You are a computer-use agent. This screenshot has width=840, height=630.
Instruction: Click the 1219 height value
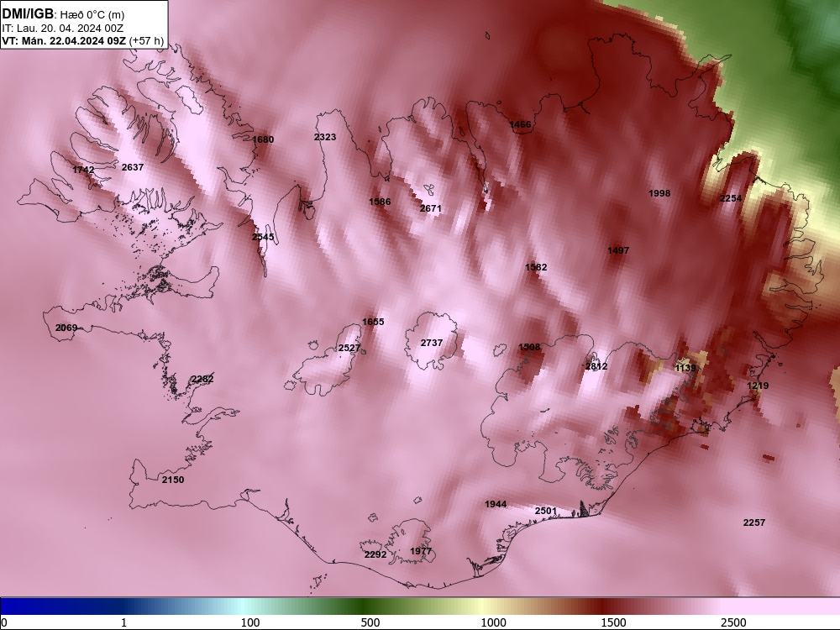click(758, 386)
